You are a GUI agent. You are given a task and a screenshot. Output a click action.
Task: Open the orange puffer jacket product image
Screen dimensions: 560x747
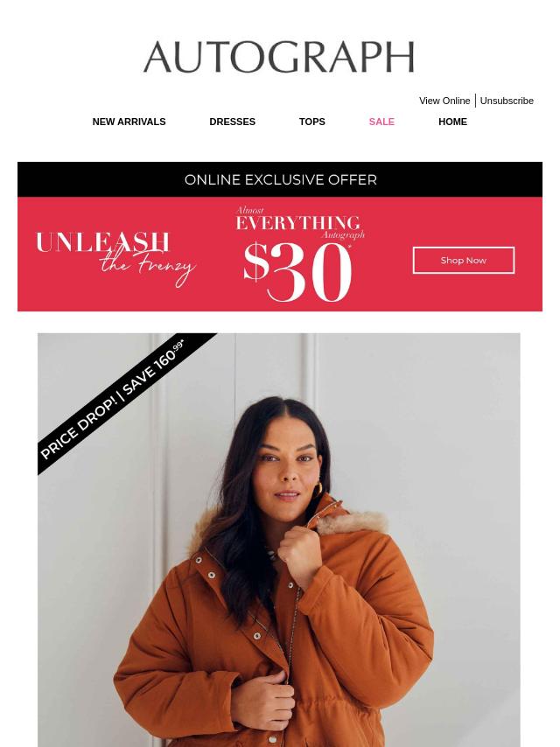(x=279, y=541)
